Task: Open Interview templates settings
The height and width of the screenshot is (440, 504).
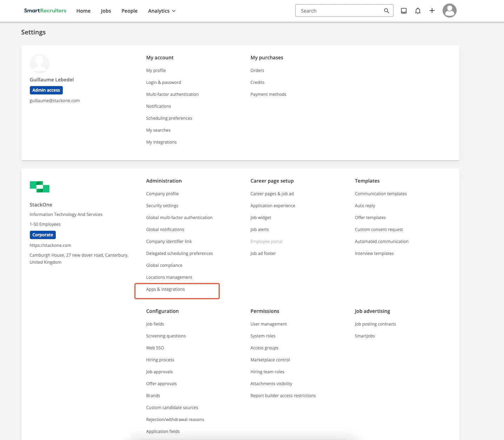Action: click(374, 253)
